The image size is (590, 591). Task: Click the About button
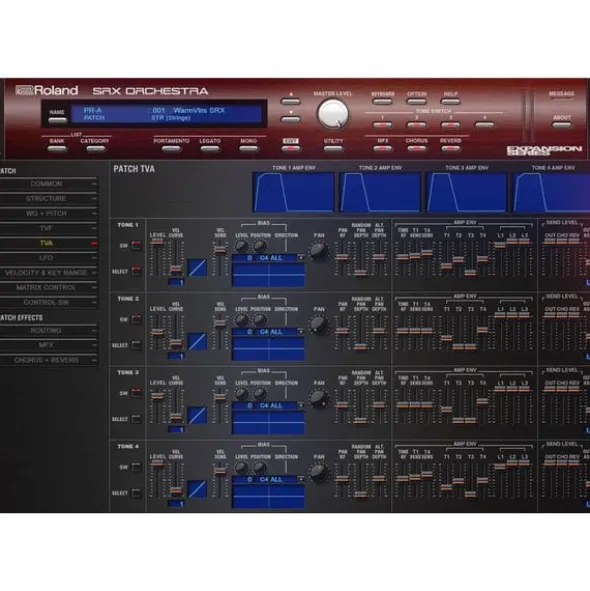tap(562, 125)
